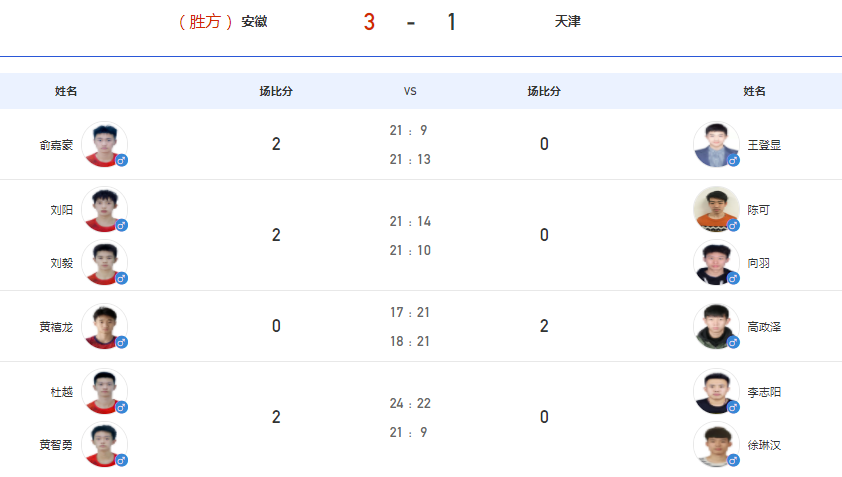Click player name 高政泽
The image size is (842, 477).
pos(764,327)
